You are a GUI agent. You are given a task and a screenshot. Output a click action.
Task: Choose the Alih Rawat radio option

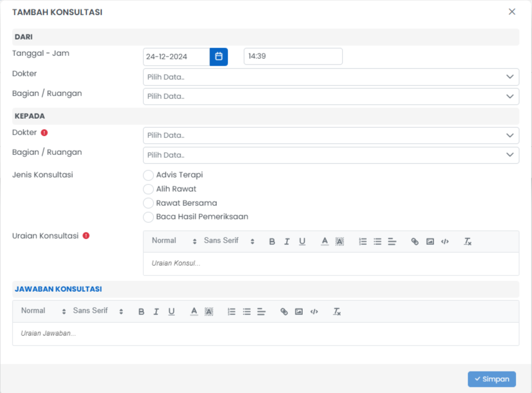point(148,189)
